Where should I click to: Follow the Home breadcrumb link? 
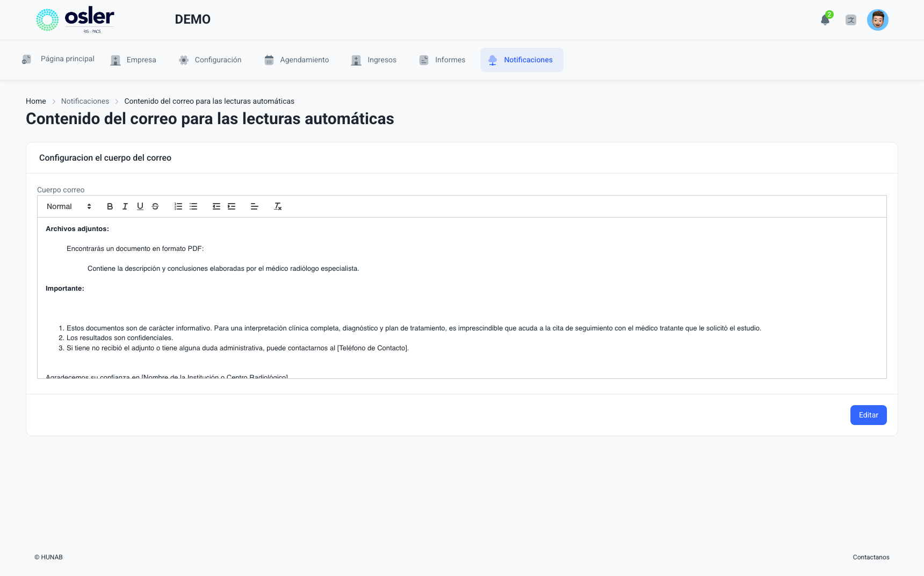[x=36, y=101]
